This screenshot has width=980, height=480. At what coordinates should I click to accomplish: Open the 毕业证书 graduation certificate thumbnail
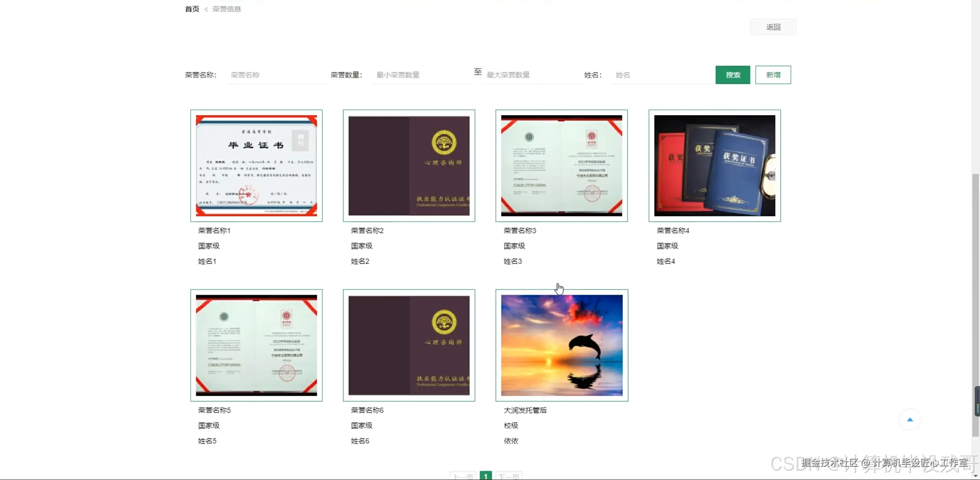256,166
